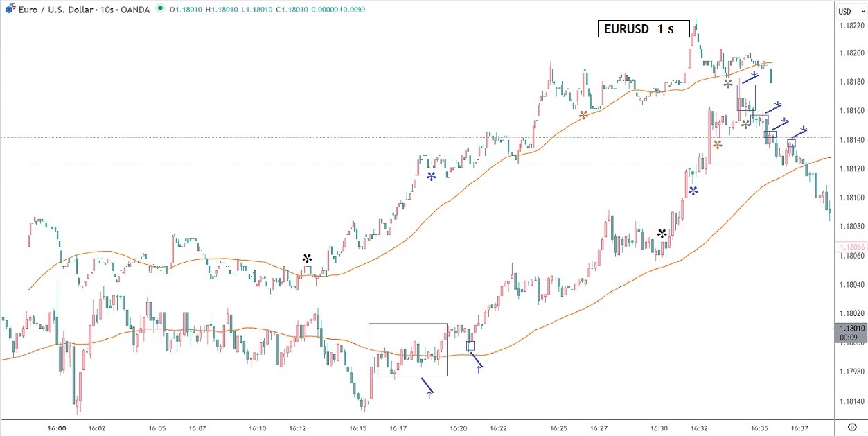Click the O1.18010 open value
Viewport: 868px width, 436px height.
click(x=185, y=11)
